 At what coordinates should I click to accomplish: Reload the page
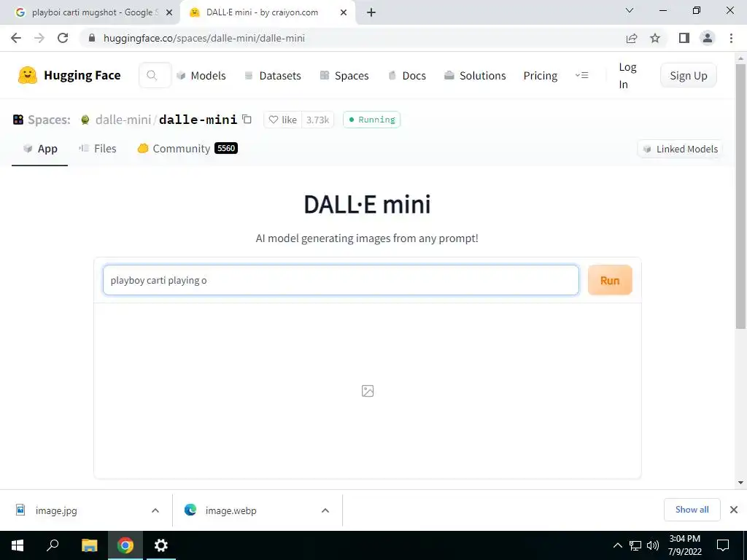63,38
